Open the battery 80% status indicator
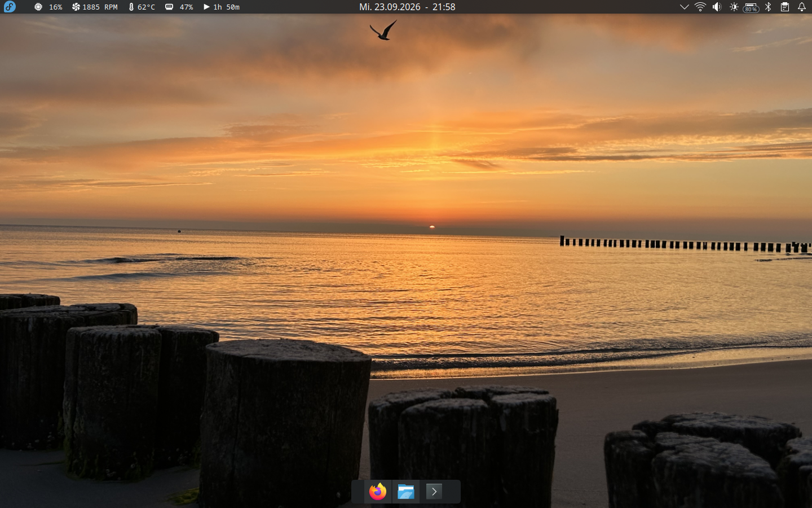The height and width of the screenshot is (508, 812). click(751, 7)
